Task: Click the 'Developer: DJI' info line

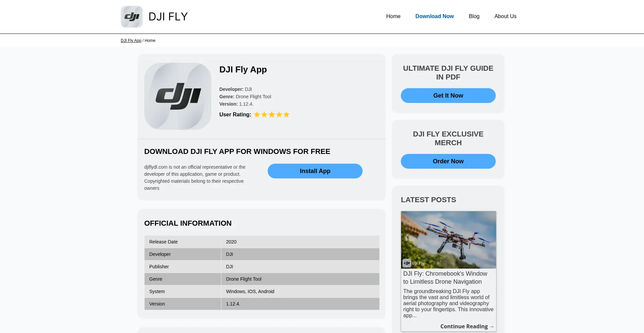Action: click(235, 89)
